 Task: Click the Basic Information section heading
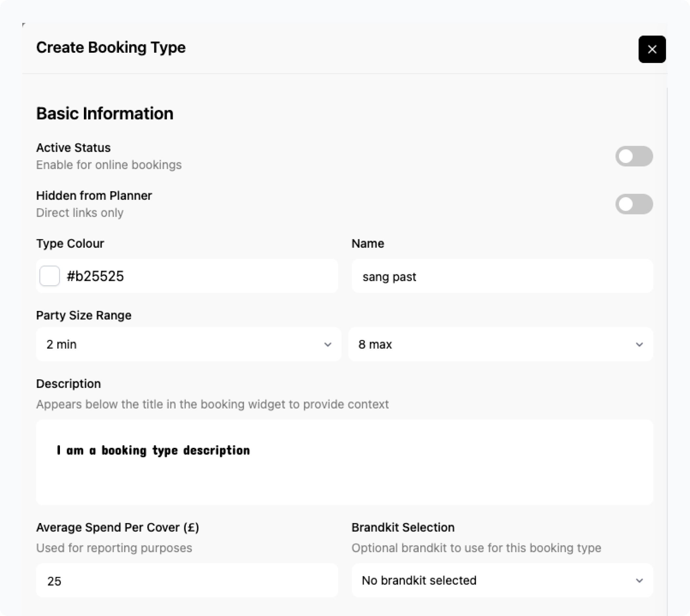point(105,113)
